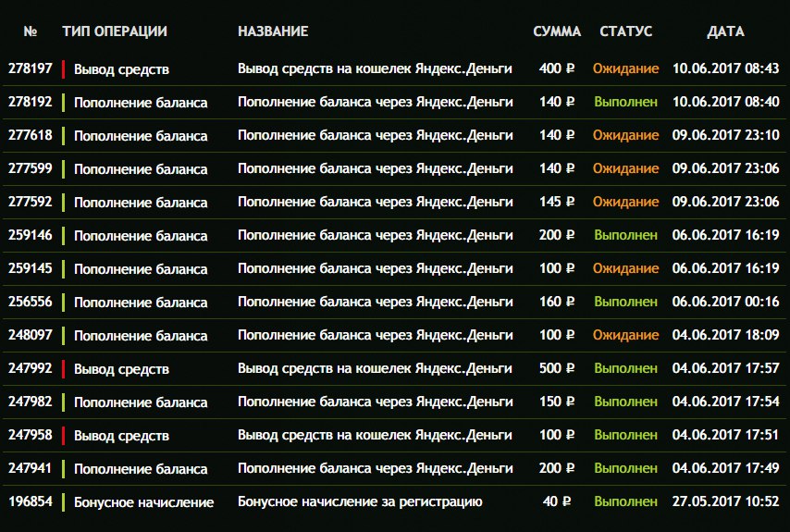The width and height of the screenshot is (790, 532).
Task: Click the № column header
Action: (x=31, y=31)
